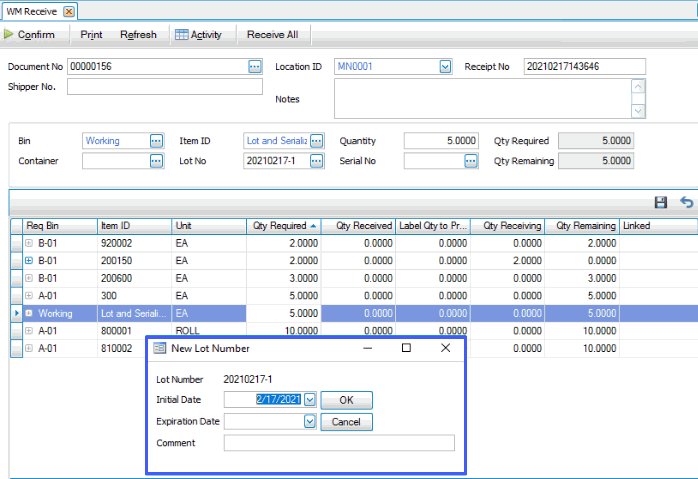The image size is (698, 479).
Task: Open the Serial No lookup button
Action: (471, 160)
